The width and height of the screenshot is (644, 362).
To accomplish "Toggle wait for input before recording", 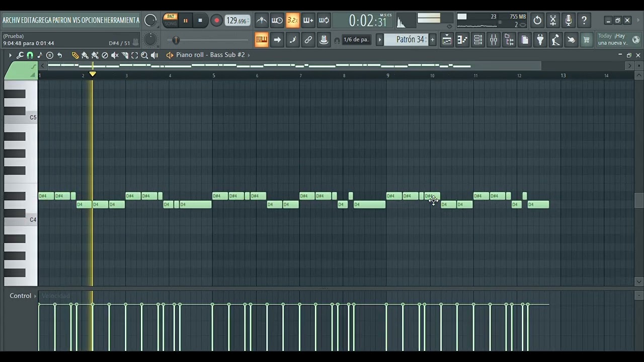I will coord(277,21).
